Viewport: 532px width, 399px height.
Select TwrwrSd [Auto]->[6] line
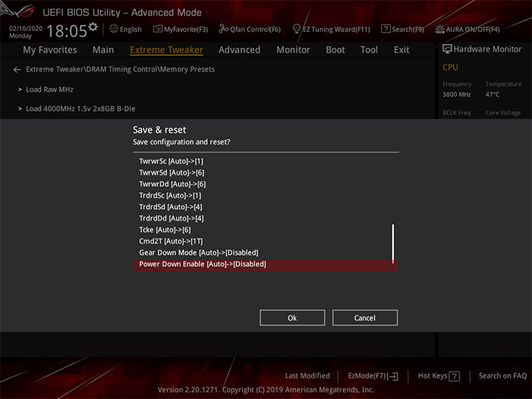(171, 173)
